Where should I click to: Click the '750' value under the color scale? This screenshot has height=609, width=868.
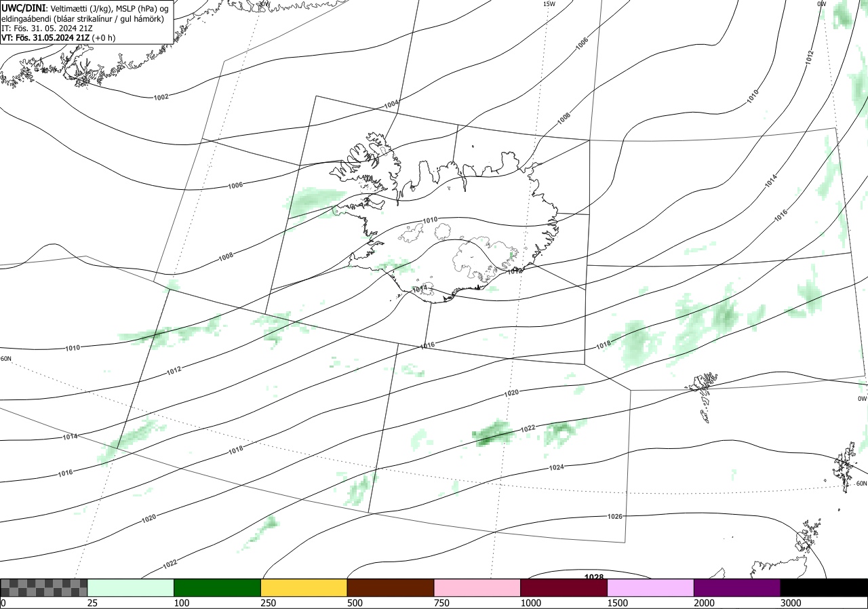(441, 603)
